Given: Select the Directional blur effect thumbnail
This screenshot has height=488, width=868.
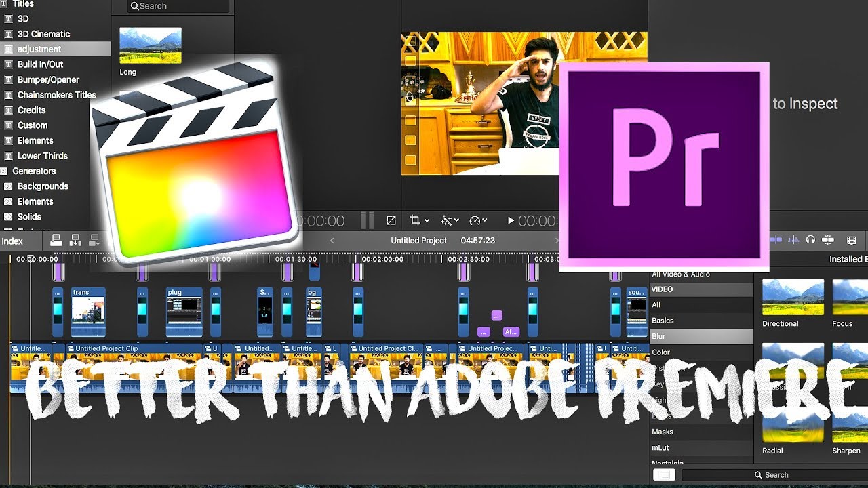Looking at the screenshot, I should (793, 297).
